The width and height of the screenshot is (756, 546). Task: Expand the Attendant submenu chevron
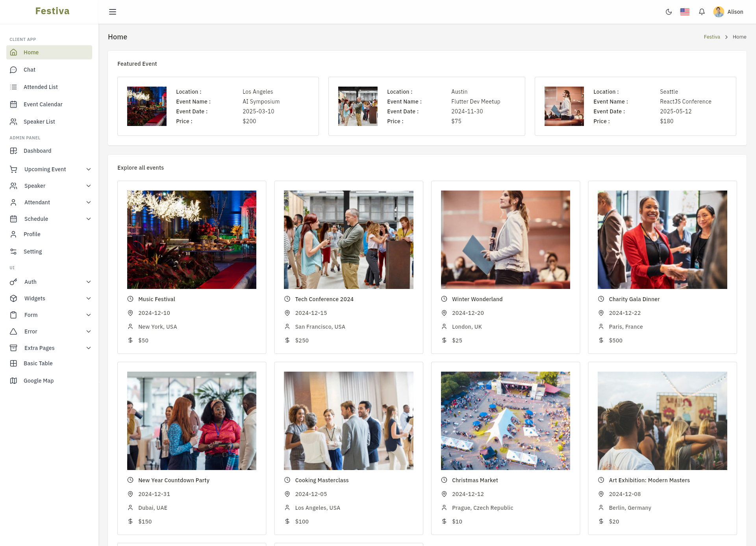(x=89, y=202)
